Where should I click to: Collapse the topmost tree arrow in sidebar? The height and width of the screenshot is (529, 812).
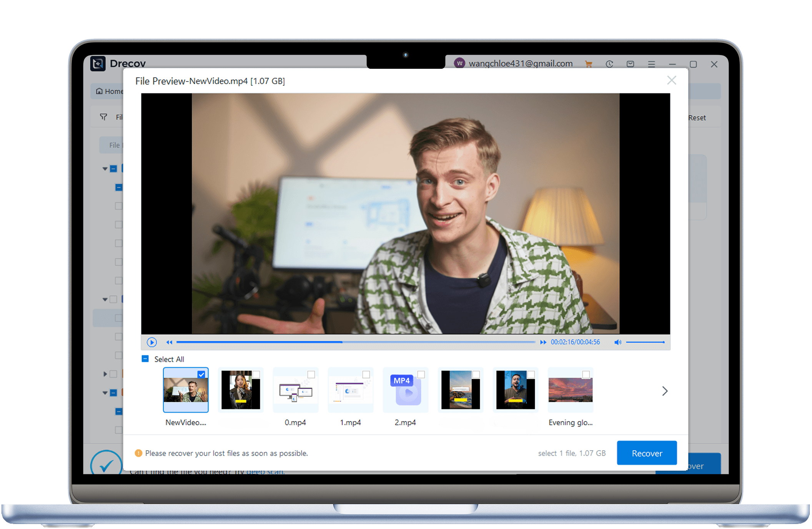coord(105,169)
